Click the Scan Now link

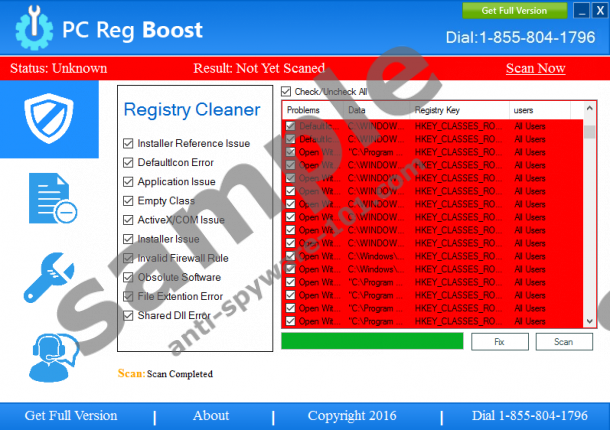[x=535, y=68]
